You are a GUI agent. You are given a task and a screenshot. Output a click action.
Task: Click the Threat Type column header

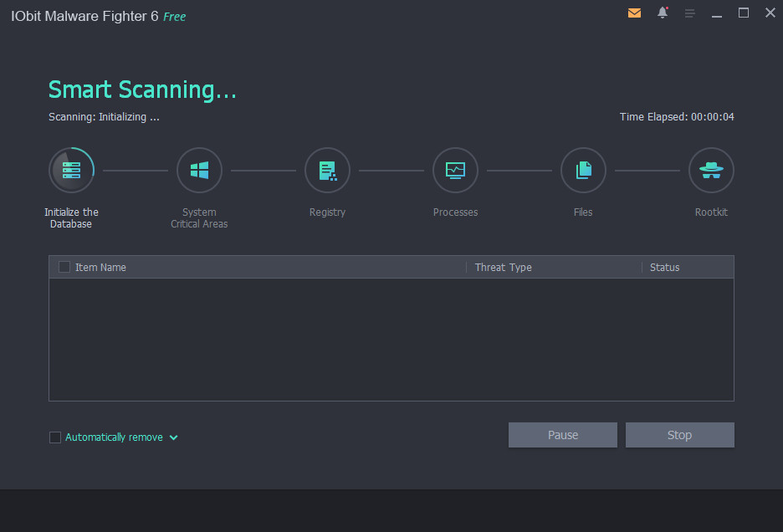[x=503, y=267]
